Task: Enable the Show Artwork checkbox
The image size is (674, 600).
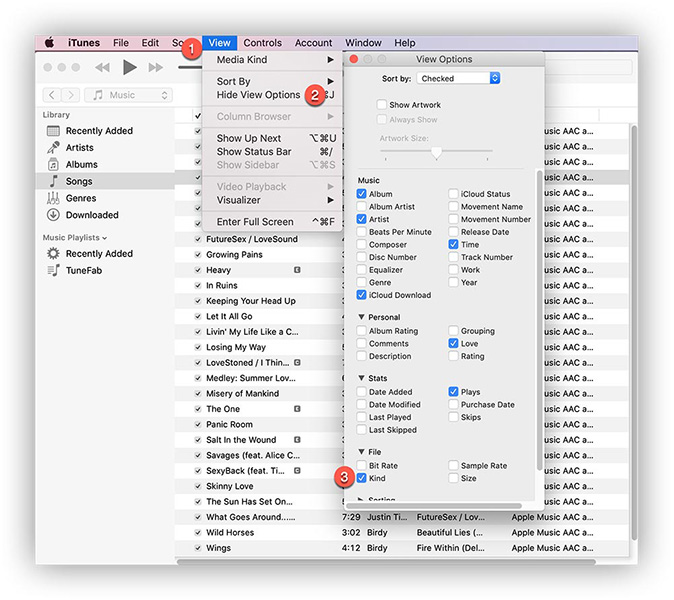Action: point(381,104)
